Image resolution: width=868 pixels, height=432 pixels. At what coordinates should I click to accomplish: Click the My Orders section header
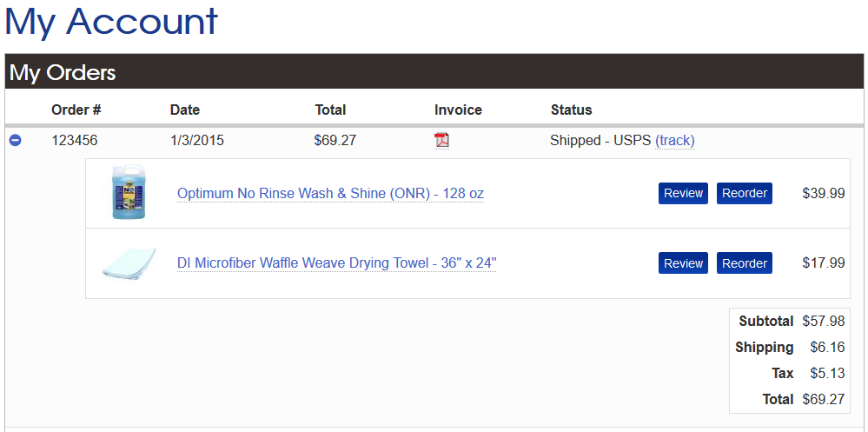coord(63,73)
